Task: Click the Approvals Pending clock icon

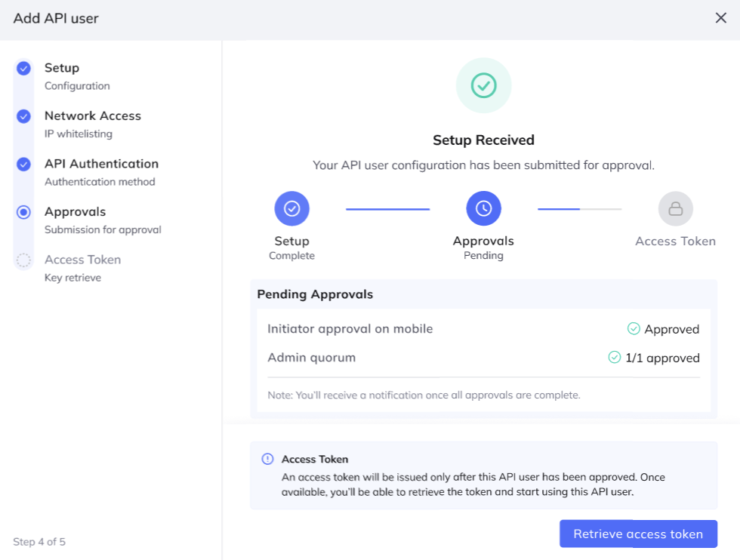Action: [x=483, y=208]
